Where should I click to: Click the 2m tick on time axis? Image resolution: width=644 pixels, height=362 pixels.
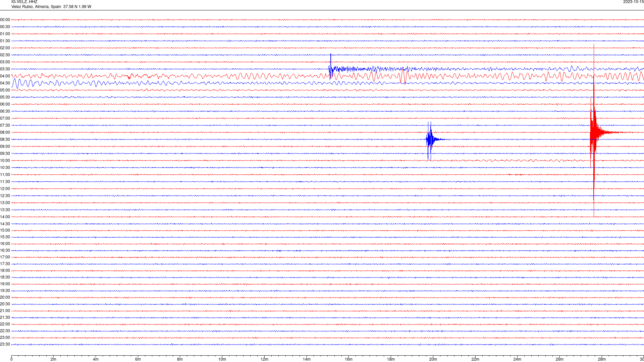[x=54, y=359]
